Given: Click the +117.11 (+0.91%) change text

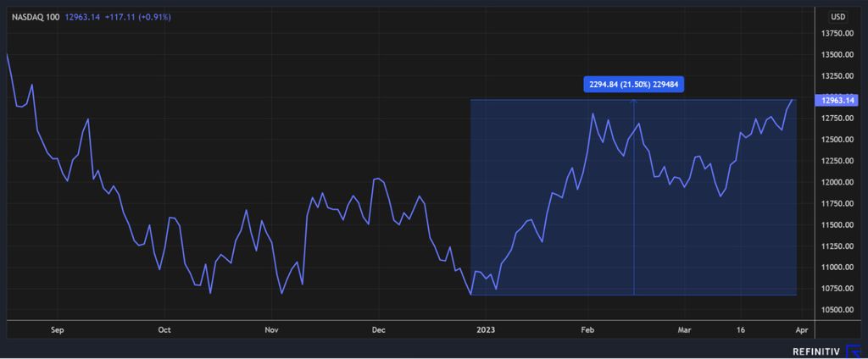Looking at the screenshot, I should tap(136, 17).
